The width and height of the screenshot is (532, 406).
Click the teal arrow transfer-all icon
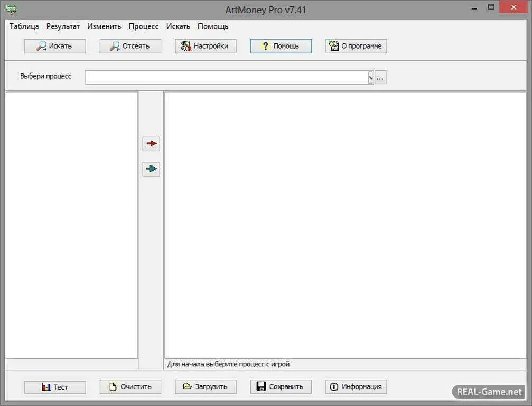151,169
